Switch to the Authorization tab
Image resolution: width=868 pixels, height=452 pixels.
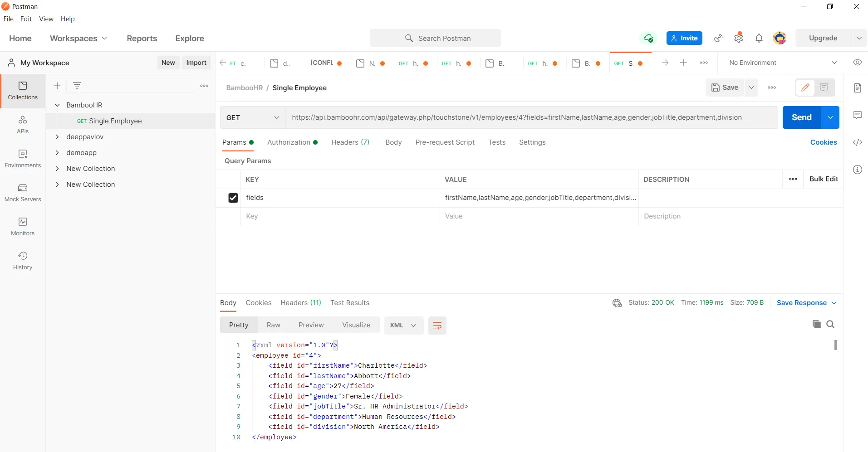[292, 142]
